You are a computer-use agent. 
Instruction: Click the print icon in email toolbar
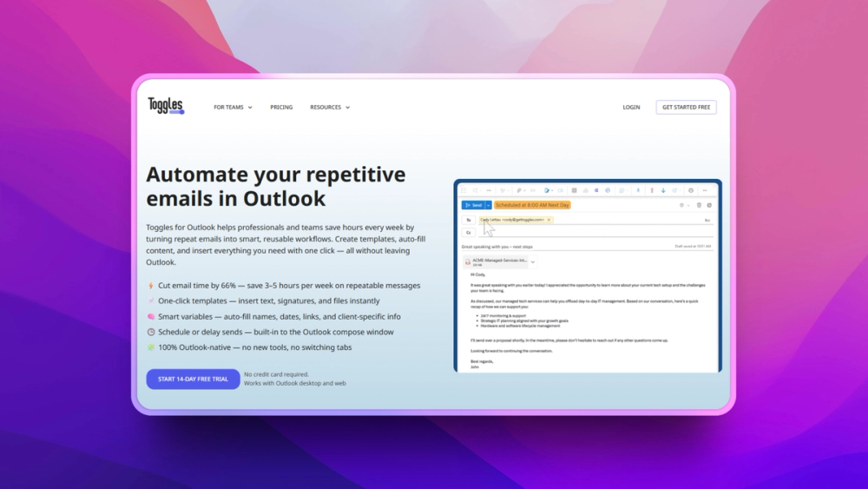click(x=691, y=190)
